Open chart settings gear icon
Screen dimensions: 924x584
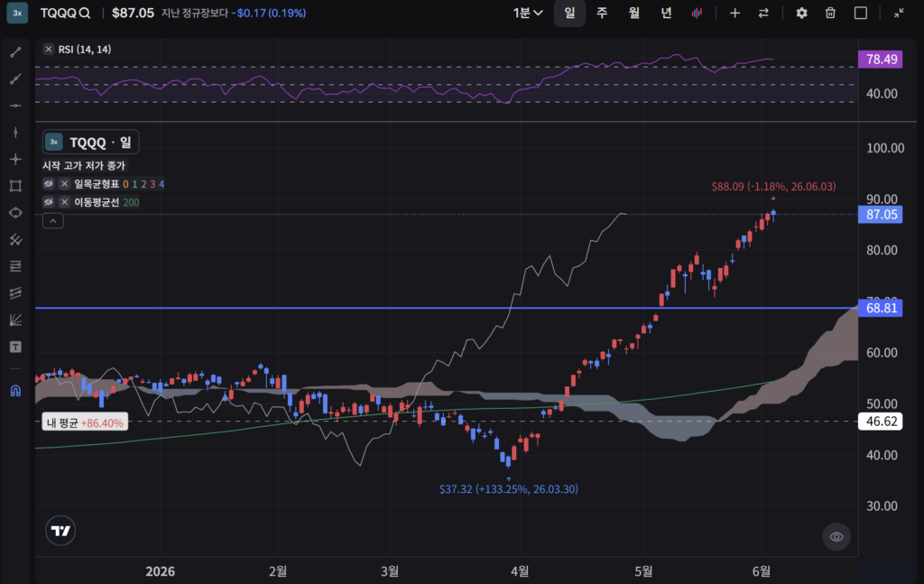pyautogui.click(x=801, y=13)
